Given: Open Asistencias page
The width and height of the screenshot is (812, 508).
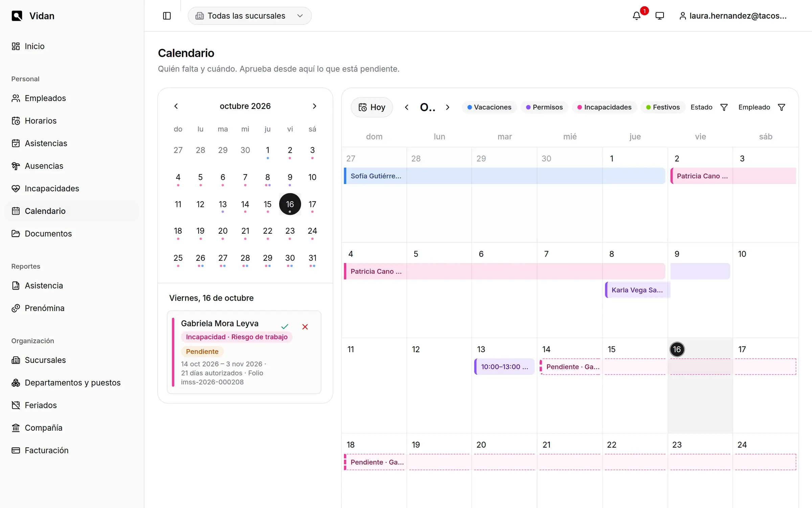Looking at the screenshot, I should [x=72, y=143].
